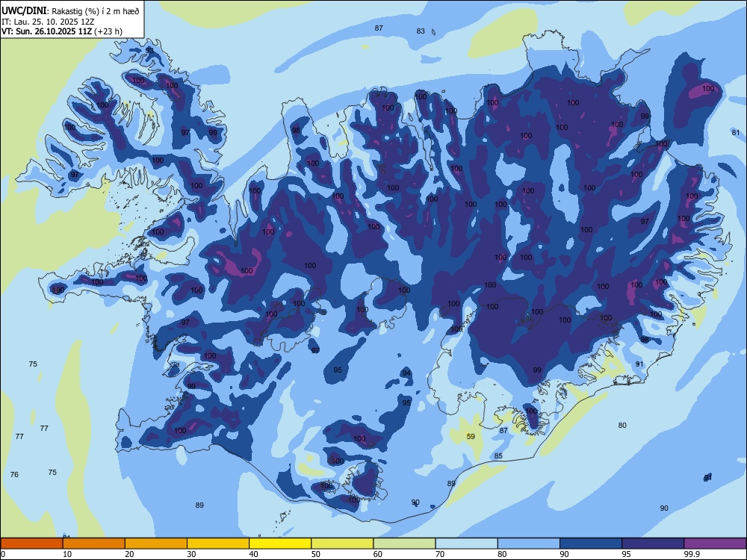Click the 95 legend scale label
The image size is (747, 560).
pos(627,554)
